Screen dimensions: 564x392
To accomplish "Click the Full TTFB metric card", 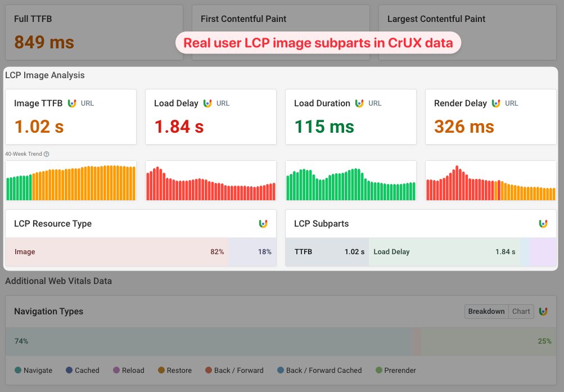I will 94,31.
